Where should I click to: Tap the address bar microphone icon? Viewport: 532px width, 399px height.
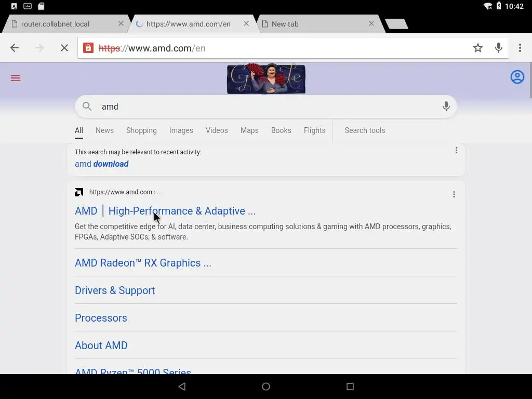(498, 48)
